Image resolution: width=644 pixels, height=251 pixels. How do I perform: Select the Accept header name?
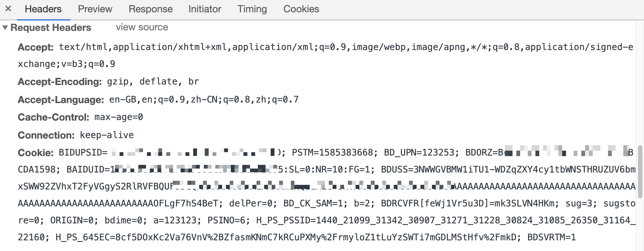(x=36, y=47)
